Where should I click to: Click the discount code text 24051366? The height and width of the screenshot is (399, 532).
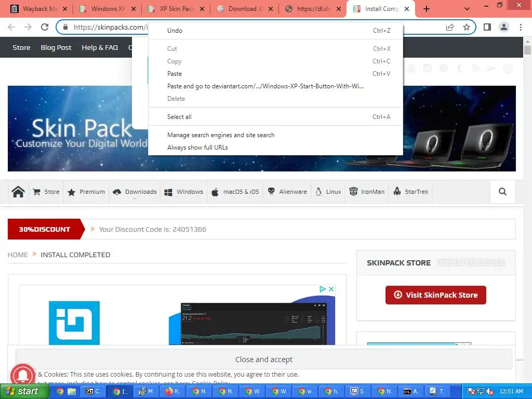(x=189, y=229)
